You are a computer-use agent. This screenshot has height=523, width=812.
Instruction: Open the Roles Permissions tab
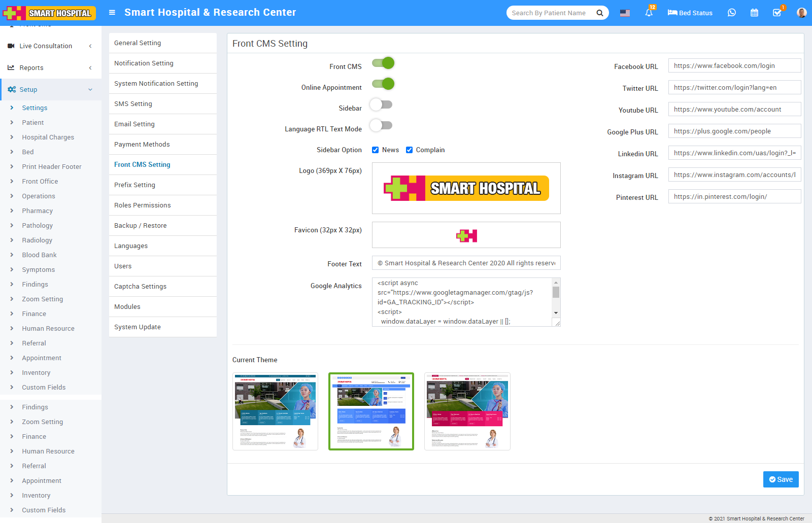click(163, 205)
